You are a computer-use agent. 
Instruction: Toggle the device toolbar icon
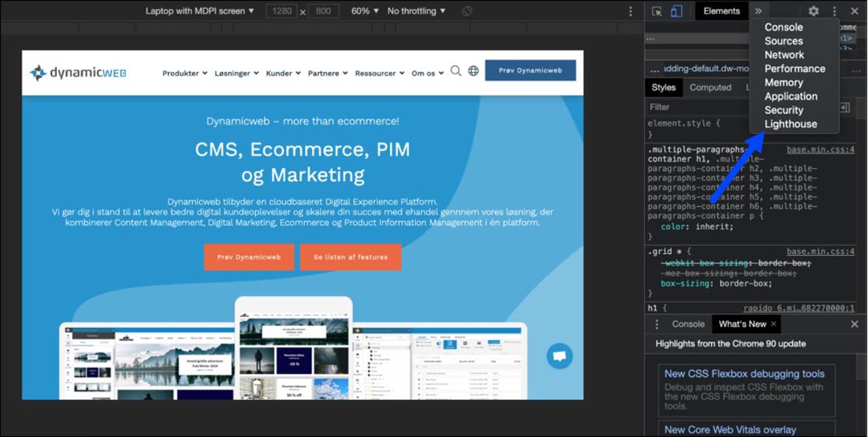[676, 11]
